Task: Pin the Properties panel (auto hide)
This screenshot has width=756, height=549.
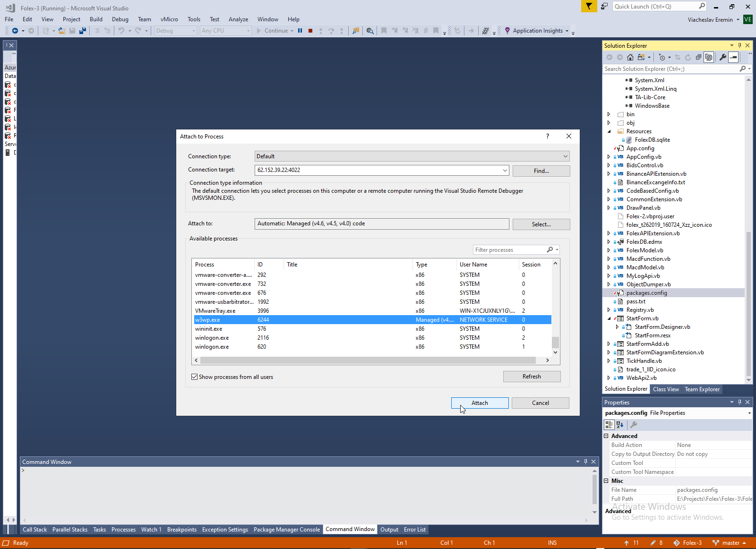Action: pyautogui.click(x=739, y=402)
